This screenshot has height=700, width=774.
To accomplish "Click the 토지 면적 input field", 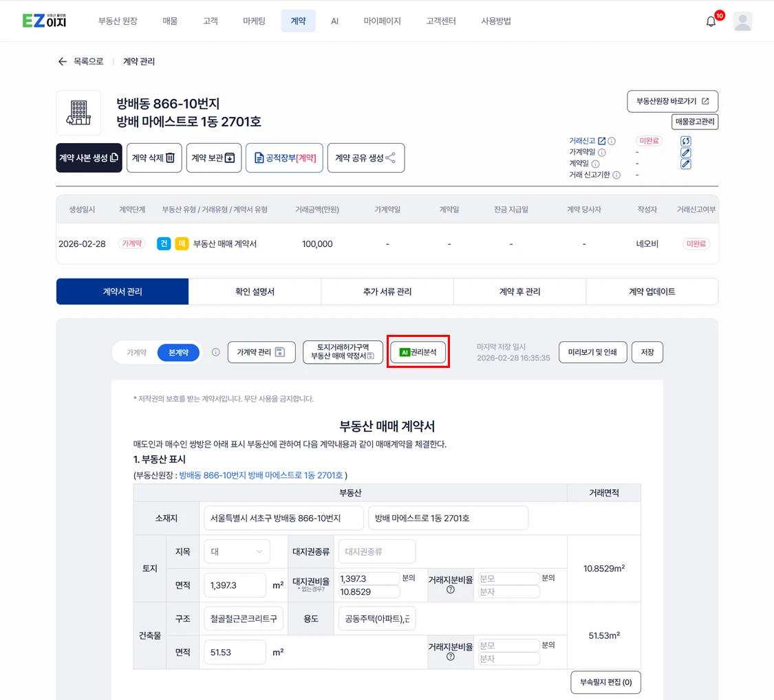I will click(x=235, y=585).
